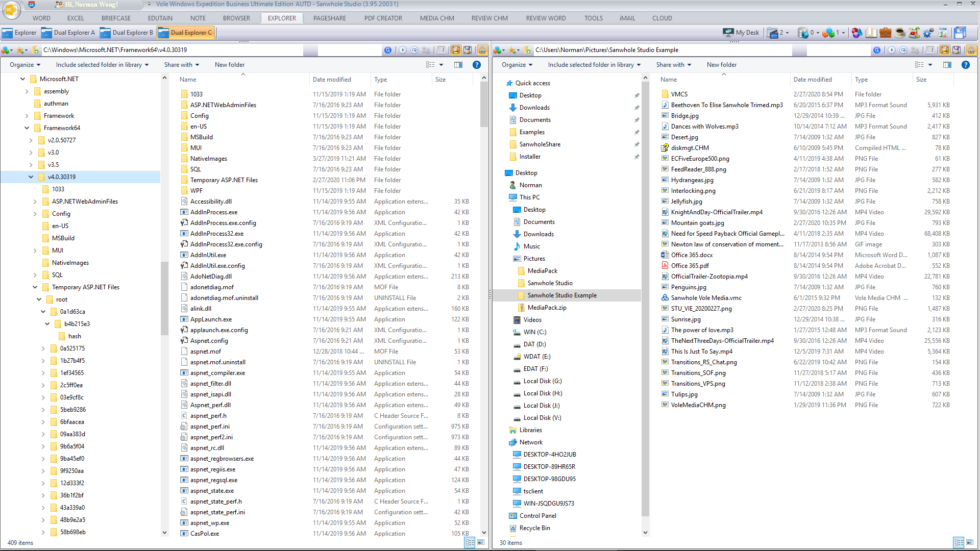Sort left pane by Date modified column
Image resolution: width=980 pixels, height=551 pixels.
(339, 80)
